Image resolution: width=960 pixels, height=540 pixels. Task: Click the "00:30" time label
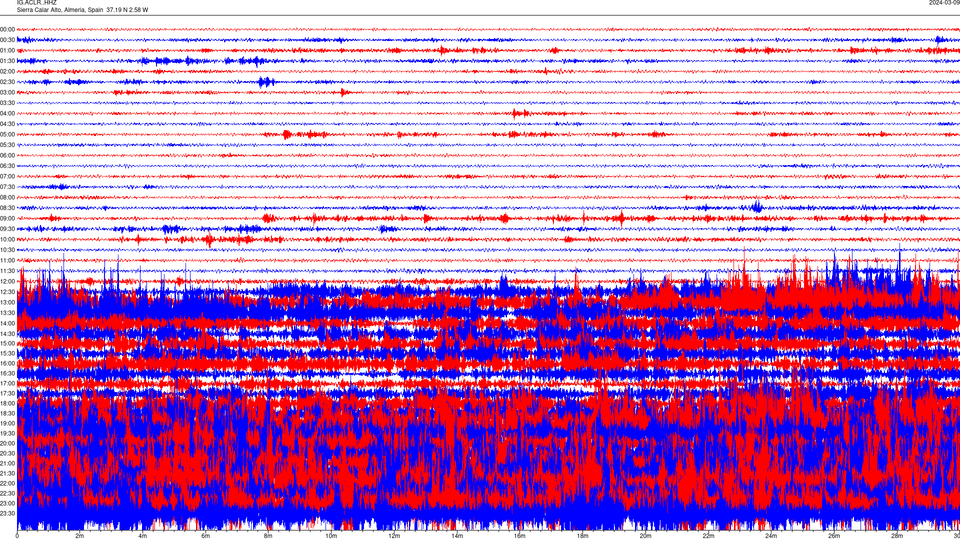[7, 40]
